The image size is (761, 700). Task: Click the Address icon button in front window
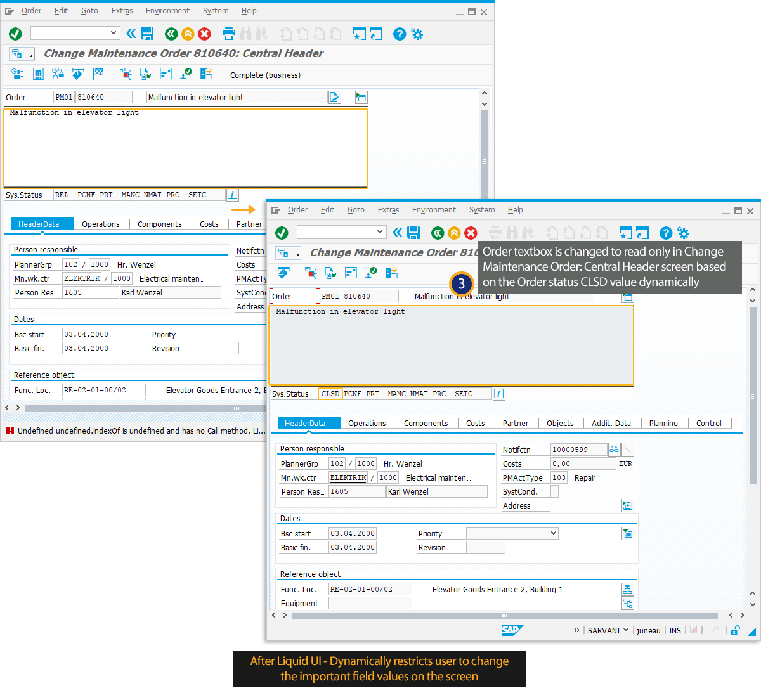pos(628,505)
